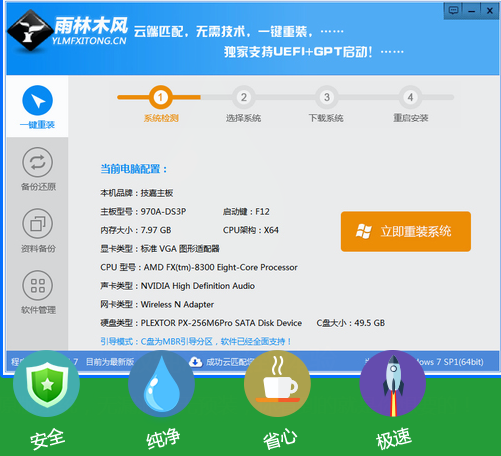Click the 当前电脑配置 heading
This screenshot has width=501, height=456.
click(x=133, y=169)
